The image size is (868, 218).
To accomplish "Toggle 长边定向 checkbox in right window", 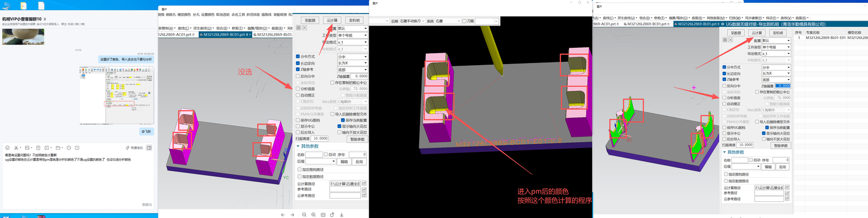I will 725,73.
